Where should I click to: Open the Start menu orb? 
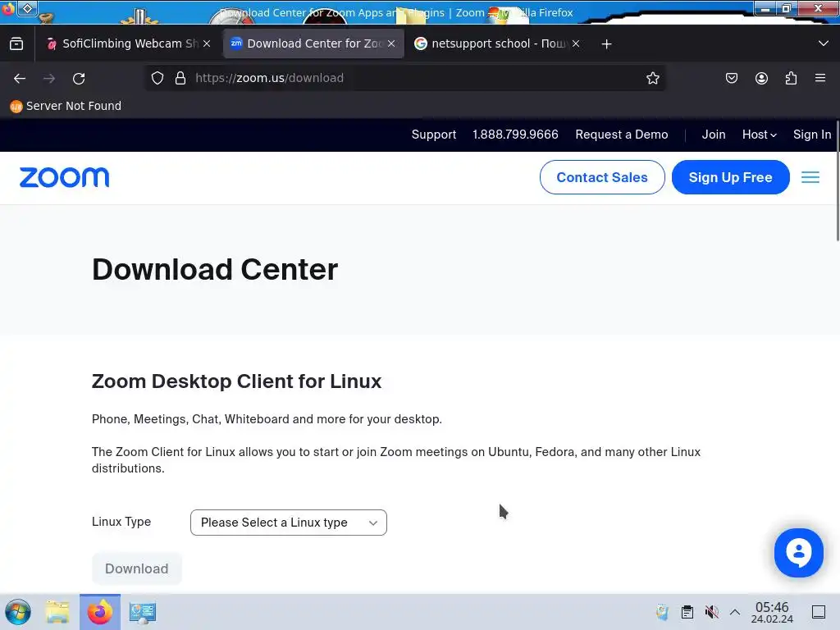pyautogui.click(x=18, y=612)
